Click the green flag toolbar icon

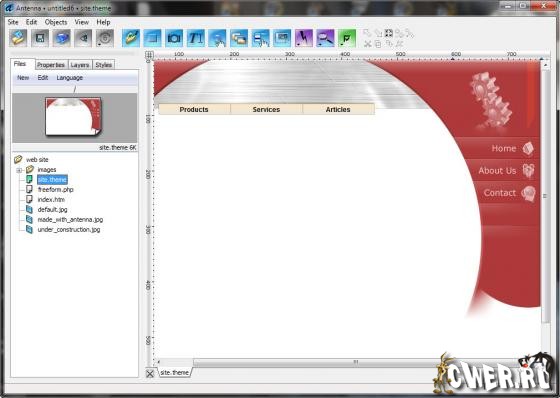(x=347, y=38)
